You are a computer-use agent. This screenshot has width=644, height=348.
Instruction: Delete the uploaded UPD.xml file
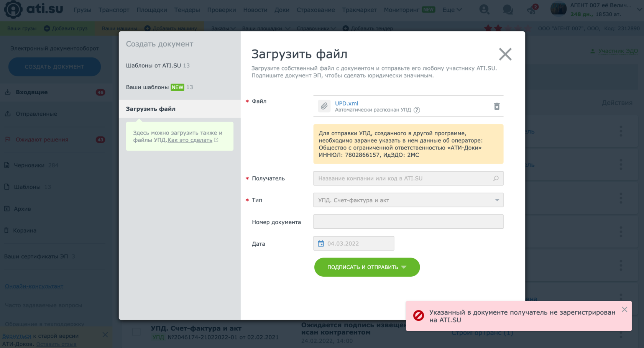pos(497,106)
